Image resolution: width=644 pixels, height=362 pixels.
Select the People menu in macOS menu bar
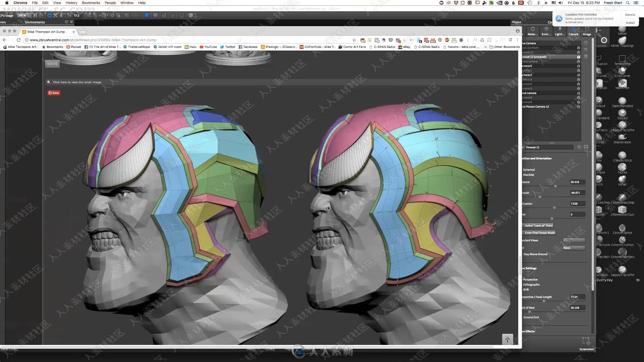110,3
